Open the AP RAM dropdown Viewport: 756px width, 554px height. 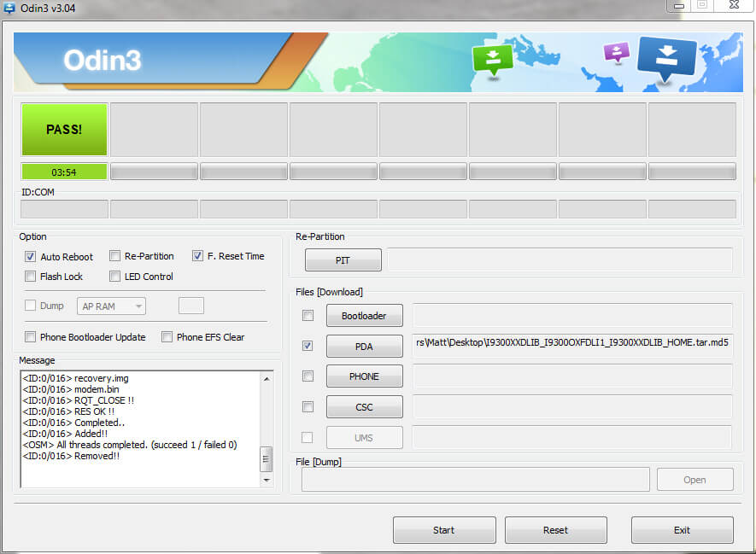[x=111, y=306]
